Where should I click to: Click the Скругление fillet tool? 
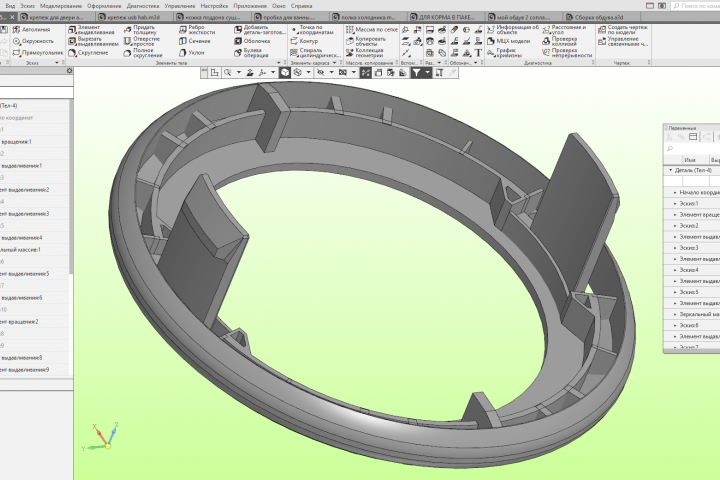(88, 53)
